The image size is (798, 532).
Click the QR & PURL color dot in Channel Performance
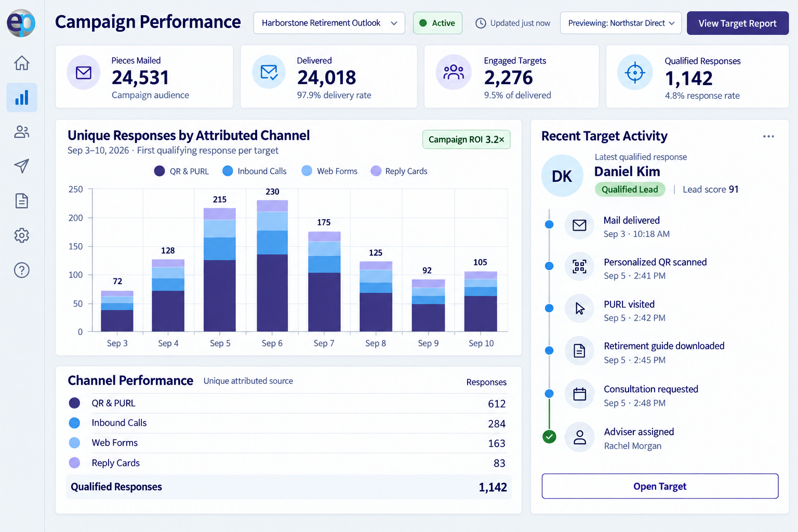(75, 403)
